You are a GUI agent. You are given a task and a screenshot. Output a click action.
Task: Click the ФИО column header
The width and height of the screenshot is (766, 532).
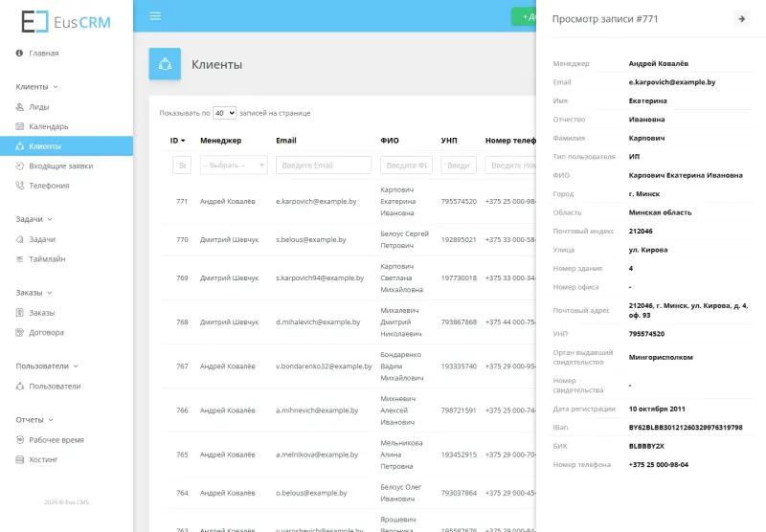pos(390,141)
